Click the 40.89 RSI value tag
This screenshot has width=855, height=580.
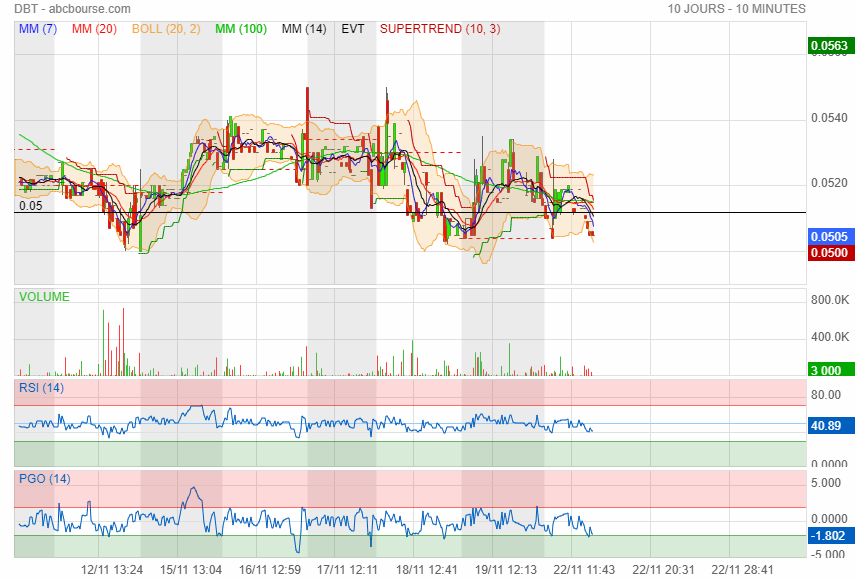[830, 426]
